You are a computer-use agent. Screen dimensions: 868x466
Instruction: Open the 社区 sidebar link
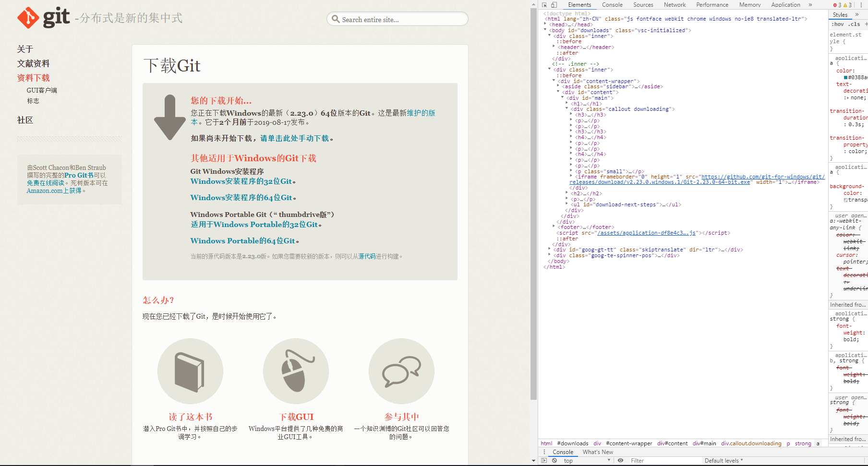point(25,120)
